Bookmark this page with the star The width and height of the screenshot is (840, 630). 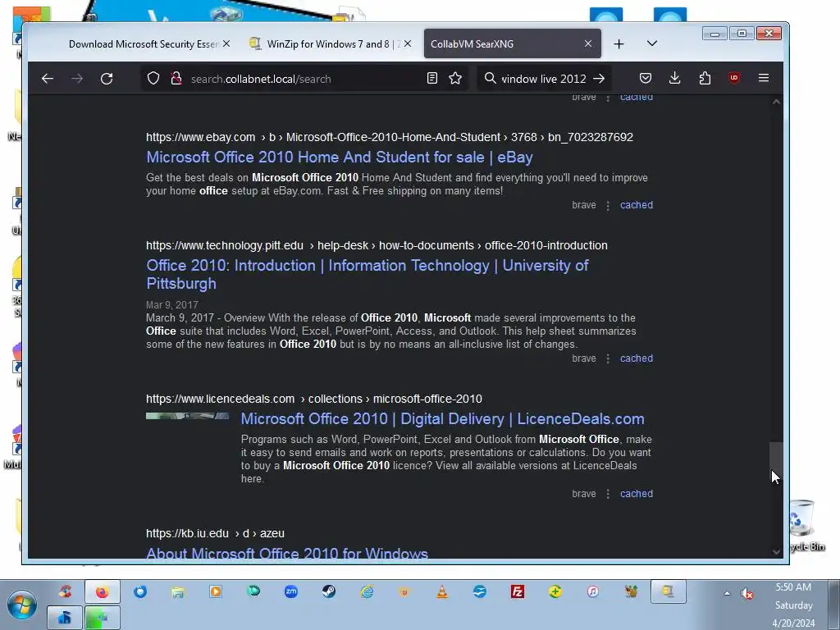point(455,79)
